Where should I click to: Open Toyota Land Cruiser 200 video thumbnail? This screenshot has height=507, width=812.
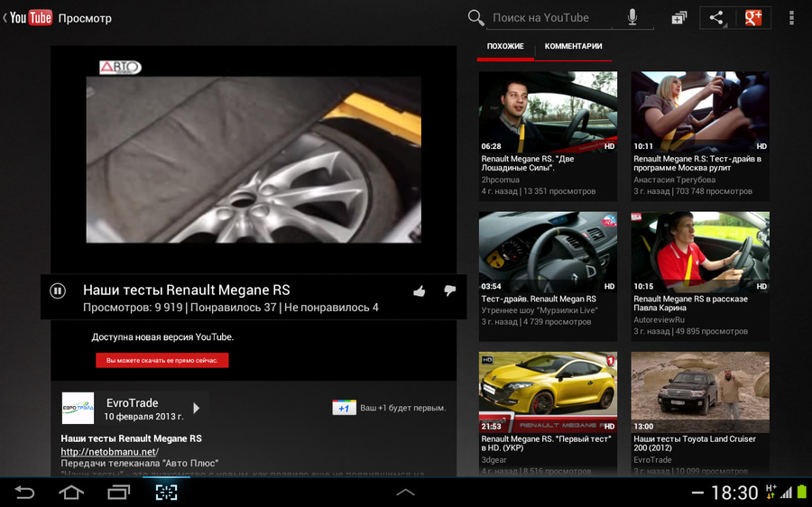click(x=700, y=392)
